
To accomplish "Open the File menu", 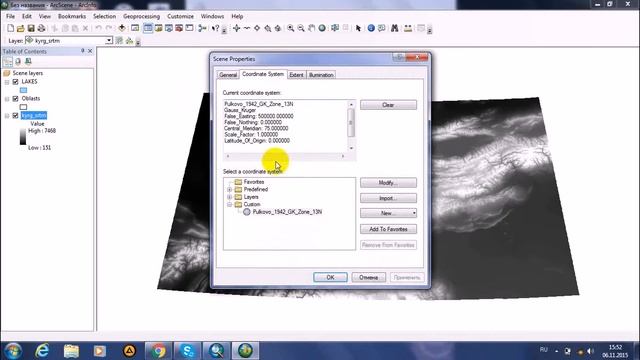I will [11, 16].
